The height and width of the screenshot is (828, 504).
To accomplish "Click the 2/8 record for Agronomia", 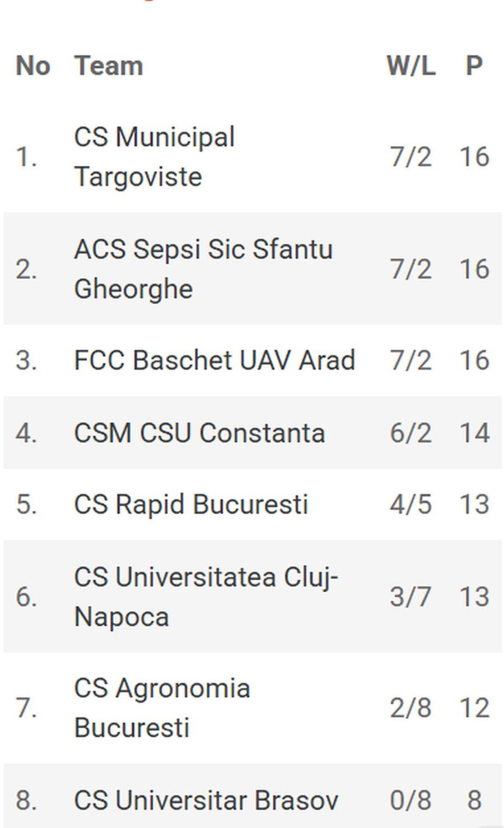I will [x=411, y=708].
